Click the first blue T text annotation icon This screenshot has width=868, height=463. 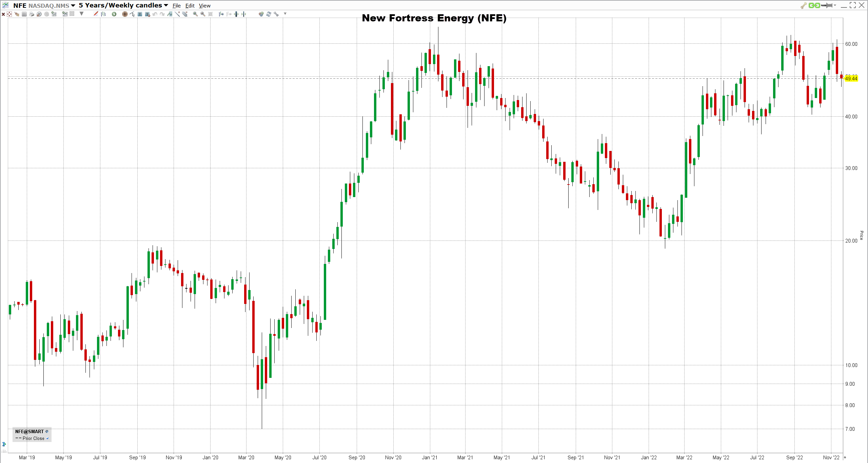(x=140, y=14)
